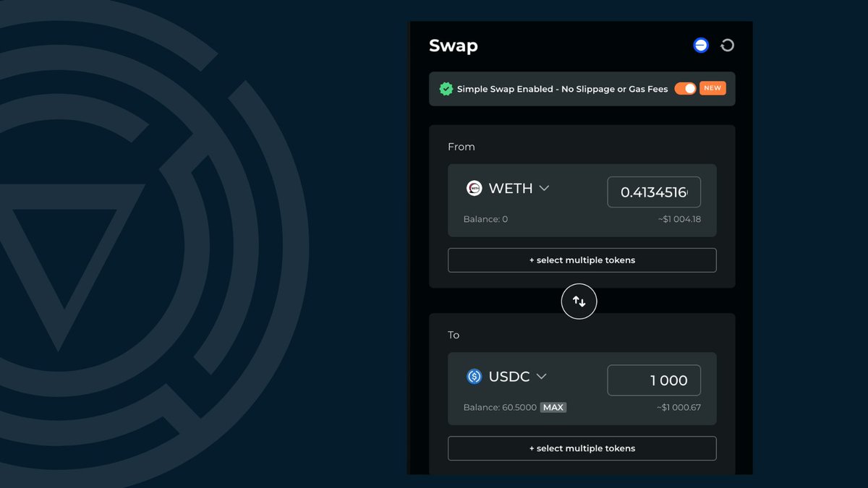
Task: Swap From and To direction arrows
Action: click(579, 301)
